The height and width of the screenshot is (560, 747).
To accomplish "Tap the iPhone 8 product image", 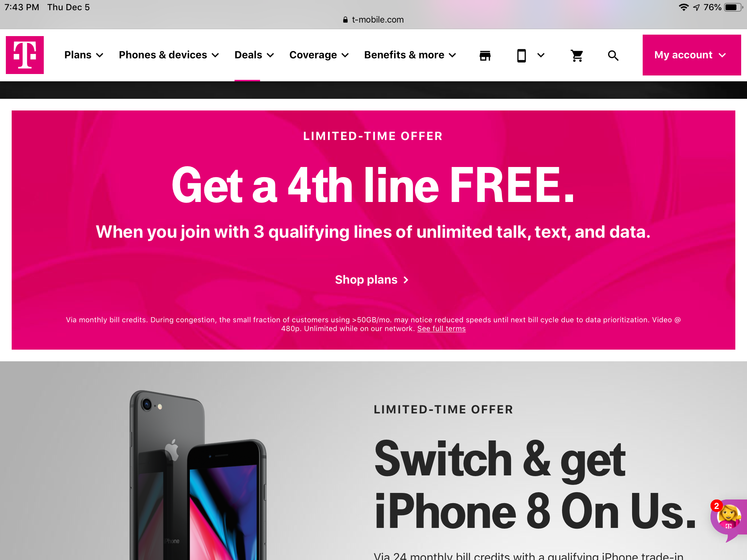I will point(198,475).
